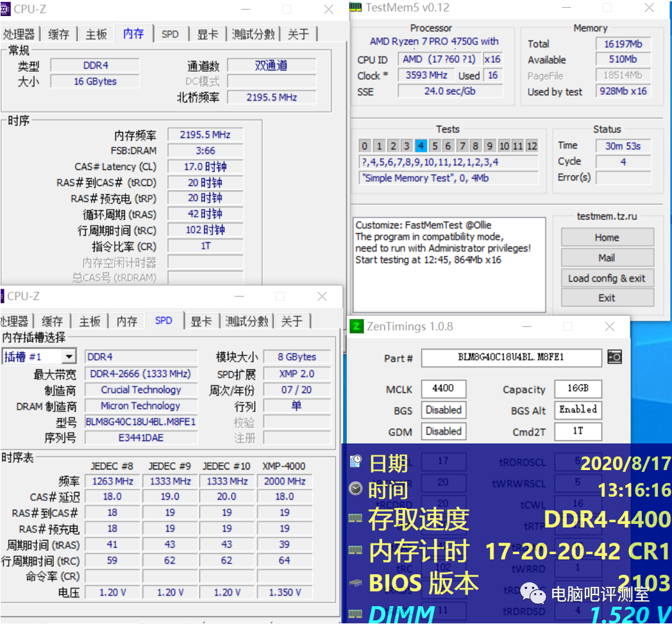Image resolution: width=672 pixels, height=624 pixels.
Task: Toggle the BGS Disabled setting in ZenTimings
Action: click(x=443, y=410)
